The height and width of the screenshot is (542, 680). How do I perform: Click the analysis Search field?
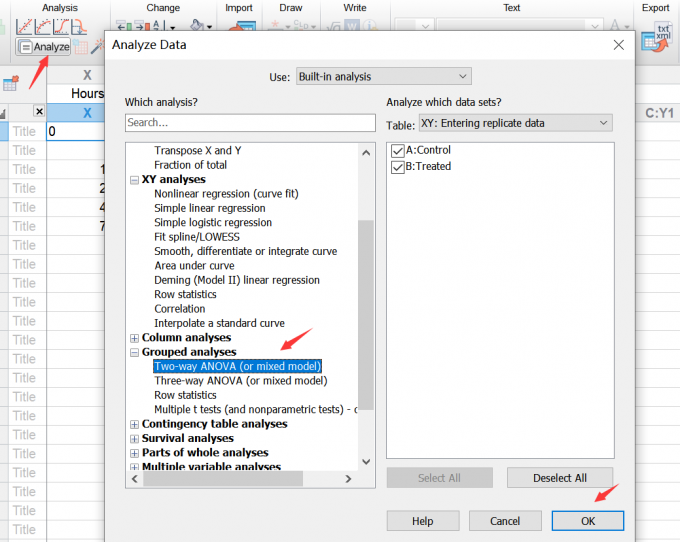coord(250,123)
